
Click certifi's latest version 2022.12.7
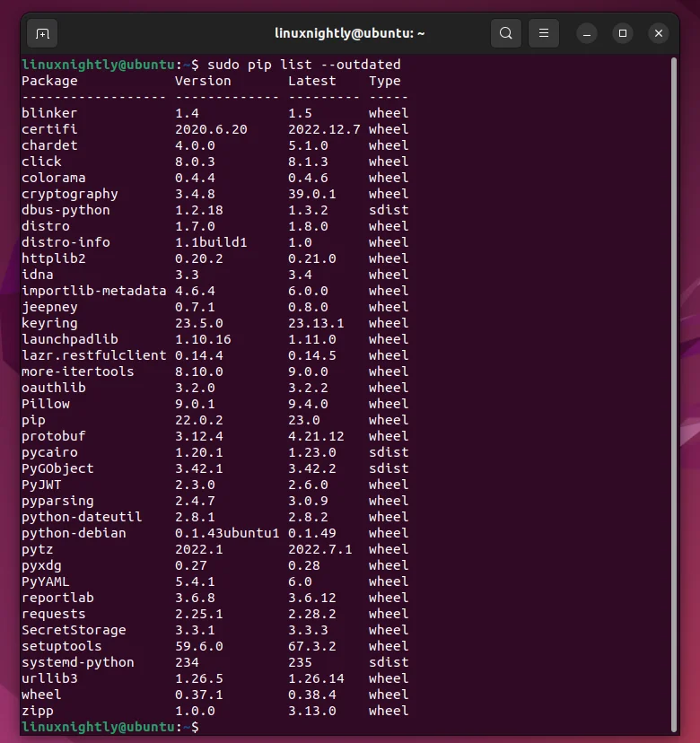coord(324,129)
